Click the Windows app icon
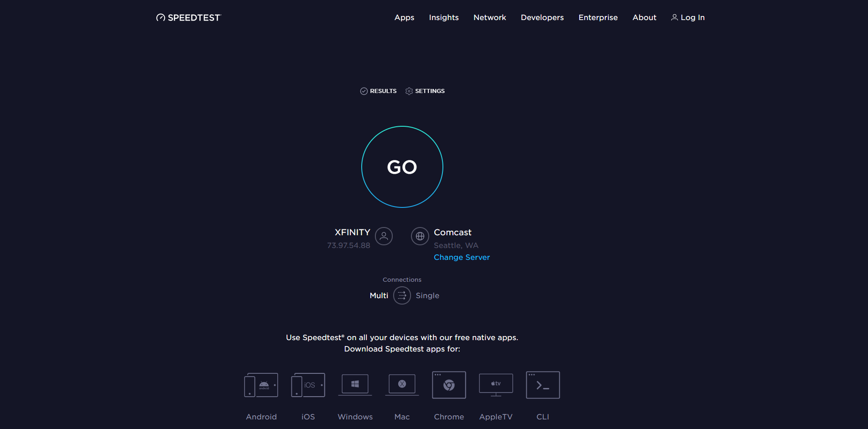The width and height of the screenshot is (868, 429). [355, 385]
